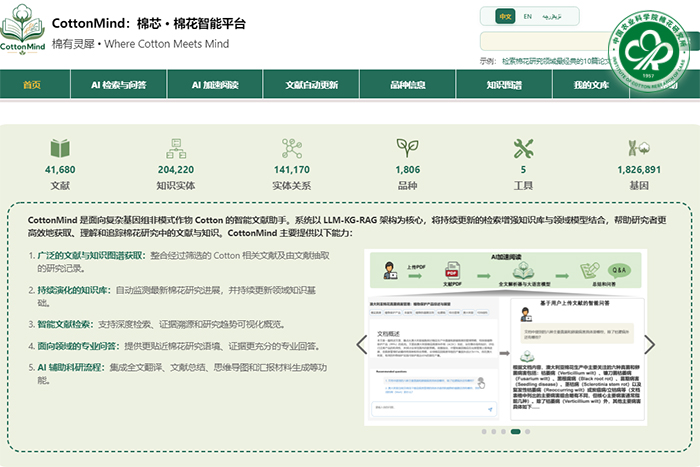Viewport: 700px width, 467px height.
Task: Click the example query link below search box
Action: 556,61
